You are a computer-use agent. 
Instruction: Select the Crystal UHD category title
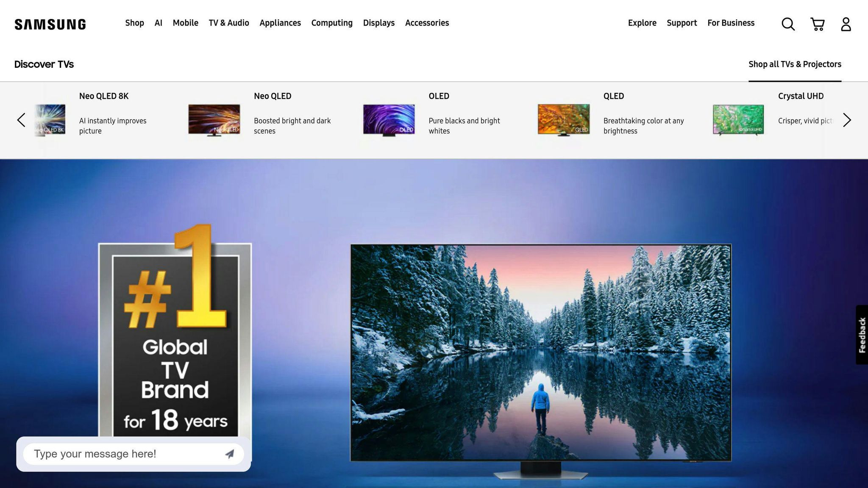click(x=801, y=96)
